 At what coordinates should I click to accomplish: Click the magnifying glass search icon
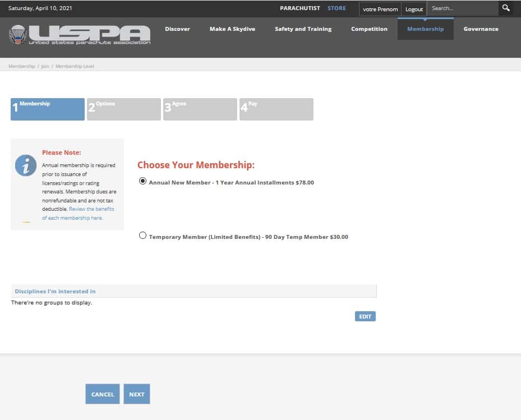(x=506, y=8)
